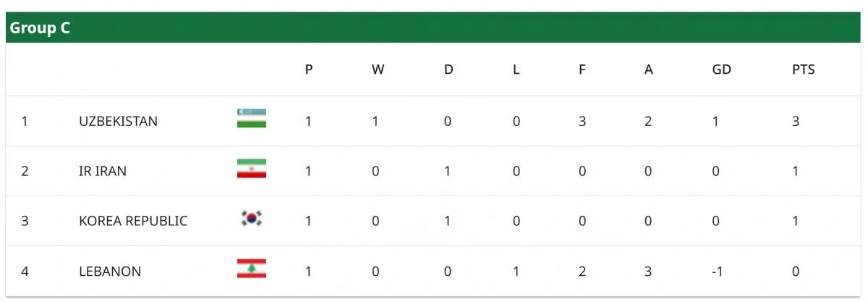Viewport: 868px width, 302px height.
Task: Click the Group C header bar
Action: 434,29
